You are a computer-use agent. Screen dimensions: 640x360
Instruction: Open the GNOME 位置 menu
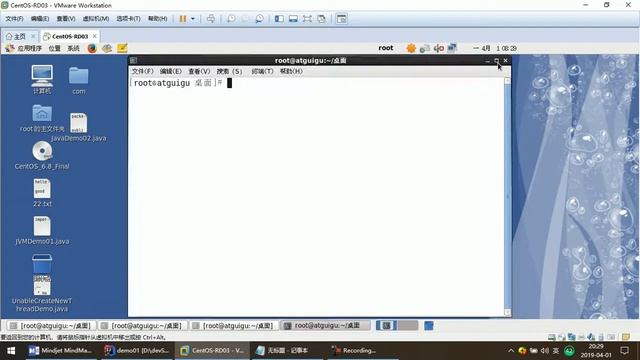(x=54, y=48)
